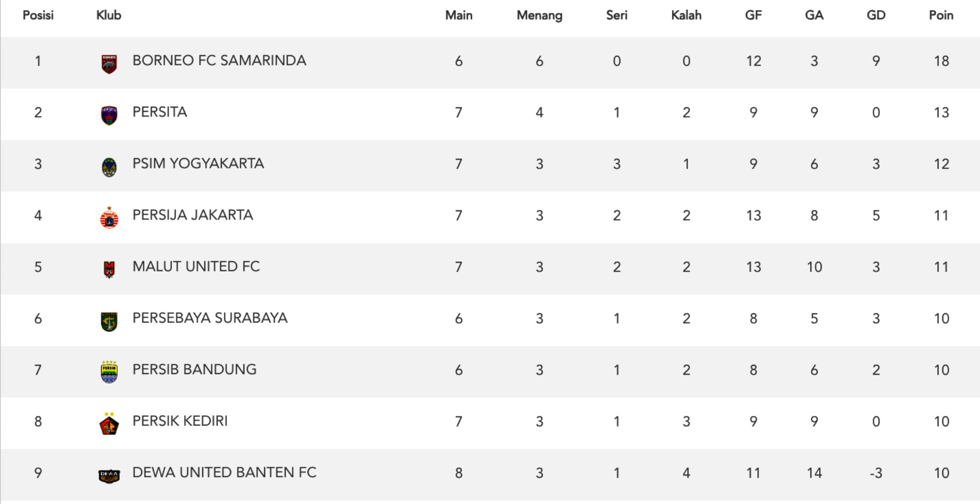Screen dimensions: 980x504
Task: Select the PERSIB BANDUNG team name
Action: tap(194, 369)
